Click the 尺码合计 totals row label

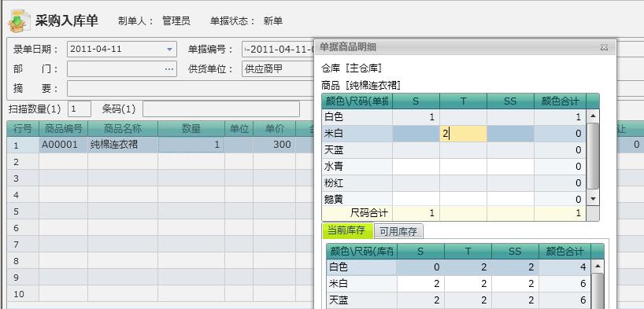(x=357, y=213)
